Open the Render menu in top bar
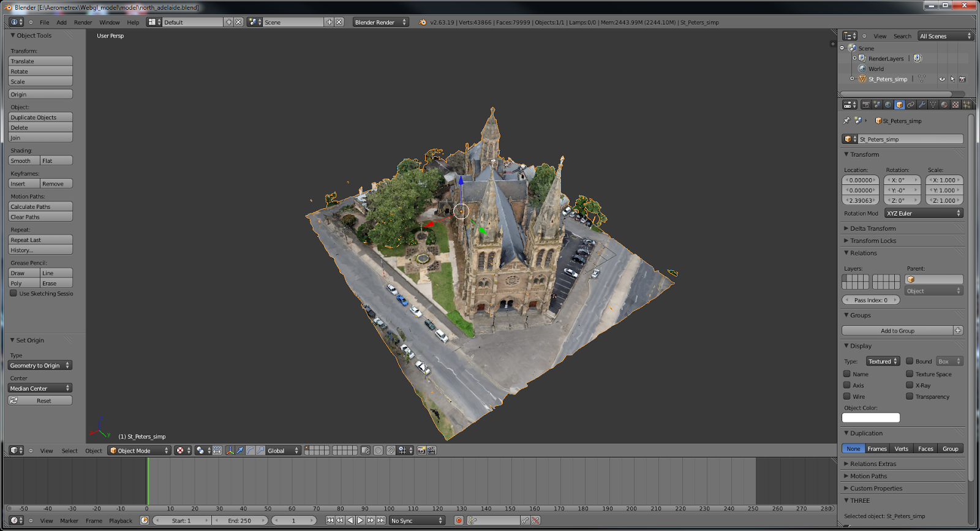 [x=83, y=23]
